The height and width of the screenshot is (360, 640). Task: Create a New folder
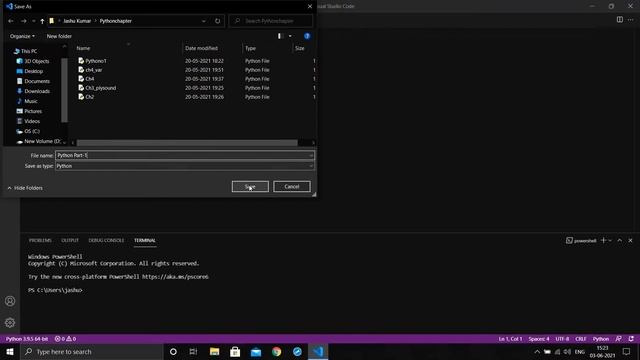pos(59,36)
